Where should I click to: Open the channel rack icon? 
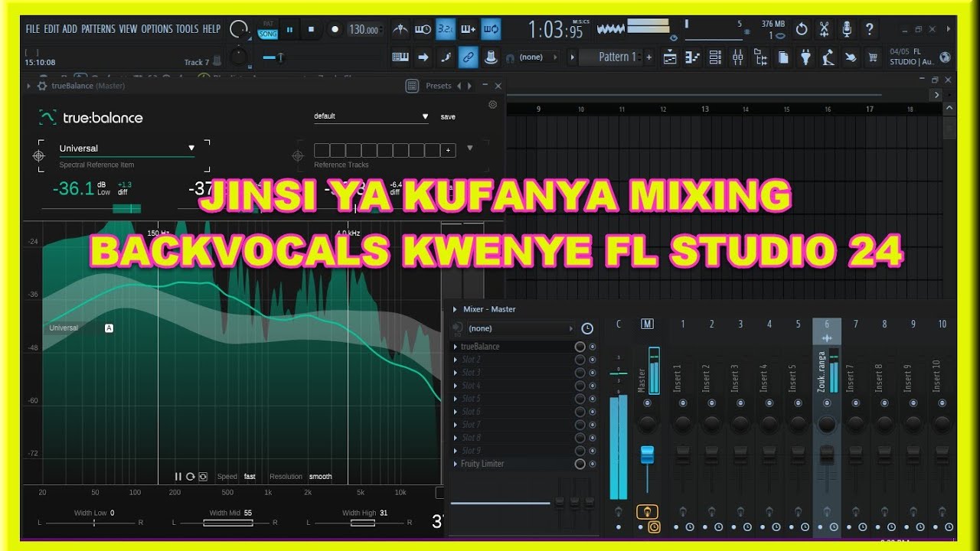pos(715,57)
